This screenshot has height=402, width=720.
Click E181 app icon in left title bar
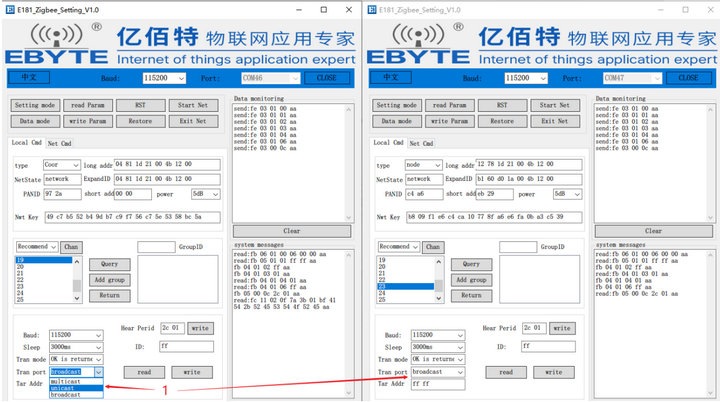(x=10, y=10)
